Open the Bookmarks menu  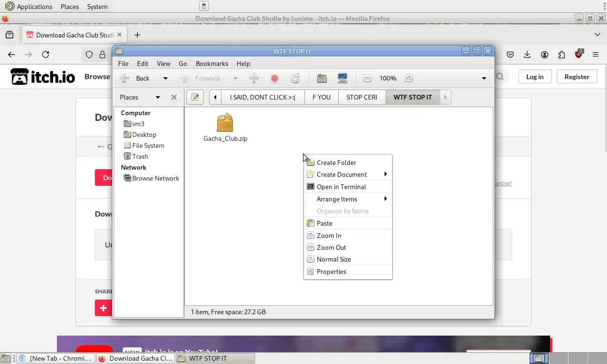pos(212,64)
